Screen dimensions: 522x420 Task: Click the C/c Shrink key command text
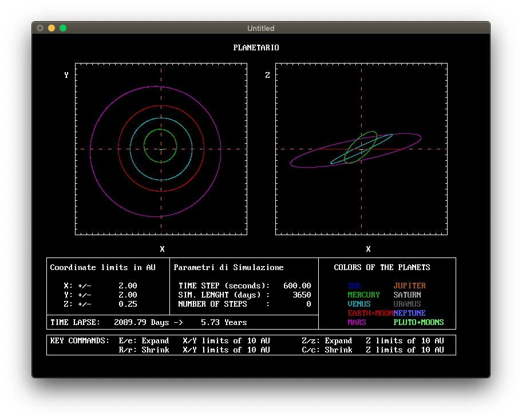(x=327, y=350)
